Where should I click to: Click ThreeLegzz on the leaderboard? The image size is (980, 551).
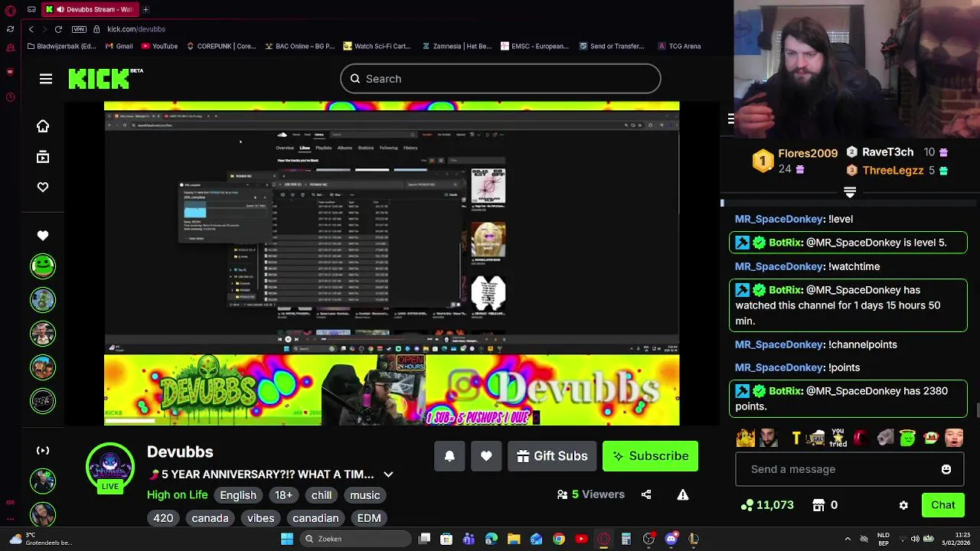pyautogui.click(x=893, y=171)
